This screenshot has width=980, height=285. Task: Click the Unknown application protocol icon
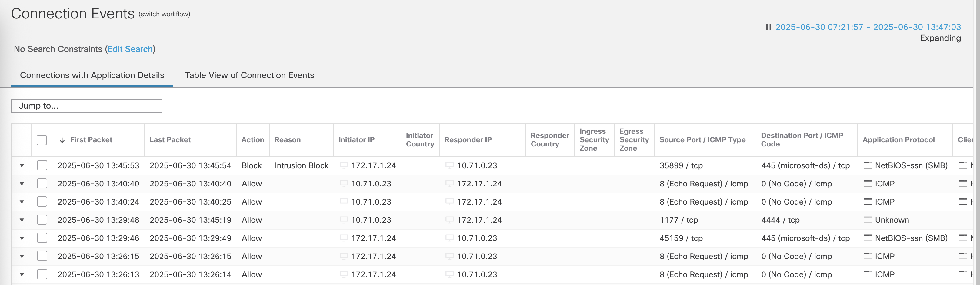tap(867, 220)
